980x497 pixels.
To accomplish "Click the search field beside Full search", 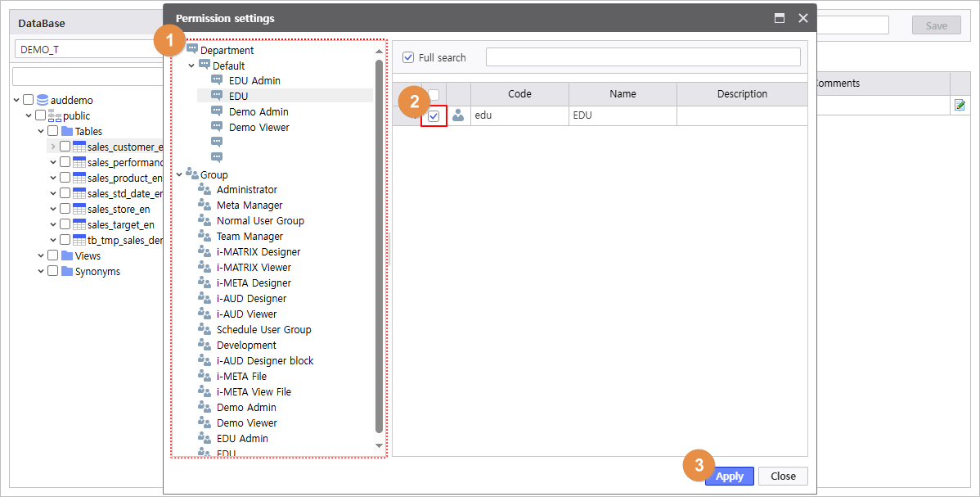I will tap(642, 57).
